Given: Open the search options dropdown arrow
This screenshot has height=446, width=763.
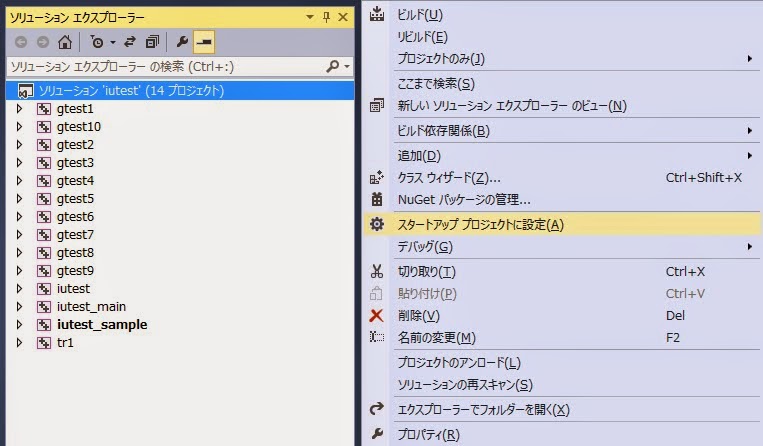Looking at the screenshot, I should pos(347,66).
